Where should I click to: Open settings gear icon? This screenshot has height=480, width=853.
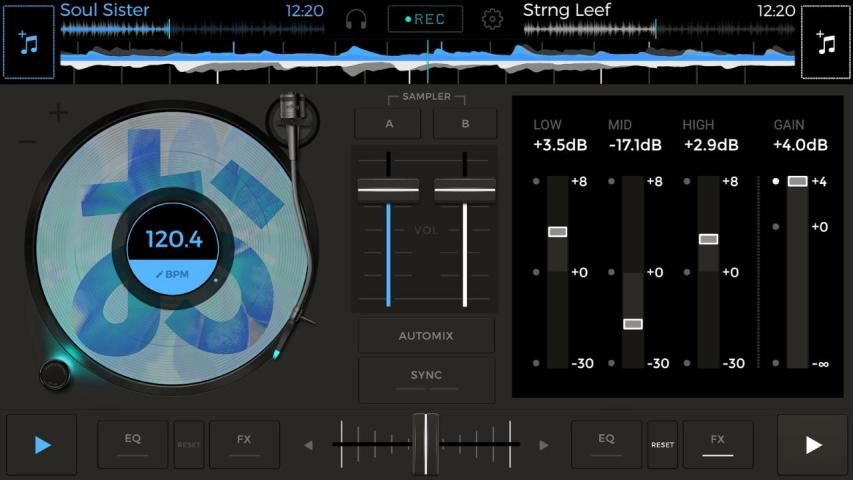tap(492, 19)
